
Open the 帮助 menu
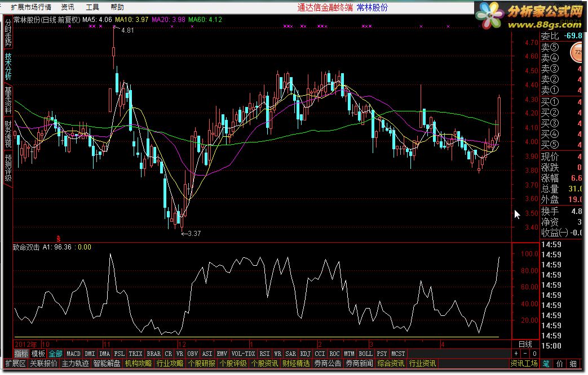(x=117, y=7)
